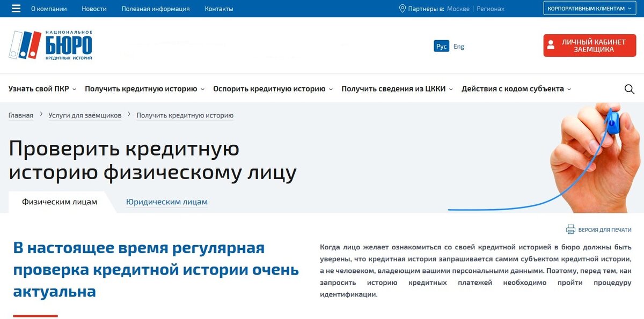
Task: Expand Оспорить кредитную историю menu
Action: click(x=273, y=89)
